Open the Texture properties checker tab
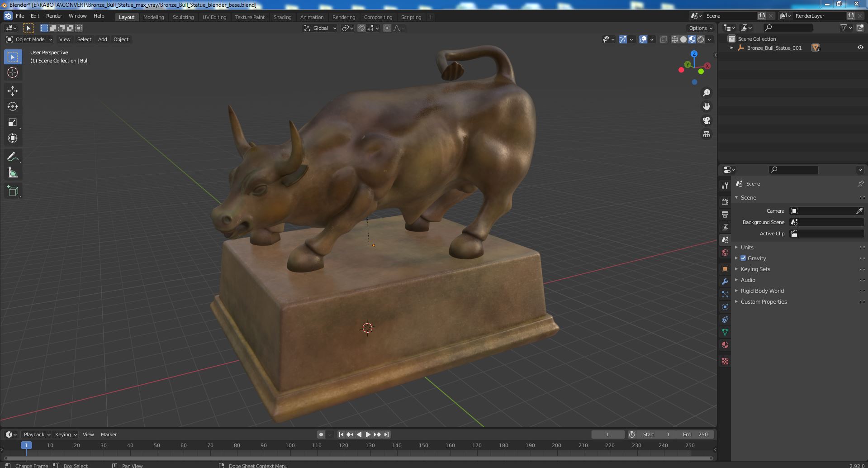This screenshot has height=468, width=868. point(725,361)
